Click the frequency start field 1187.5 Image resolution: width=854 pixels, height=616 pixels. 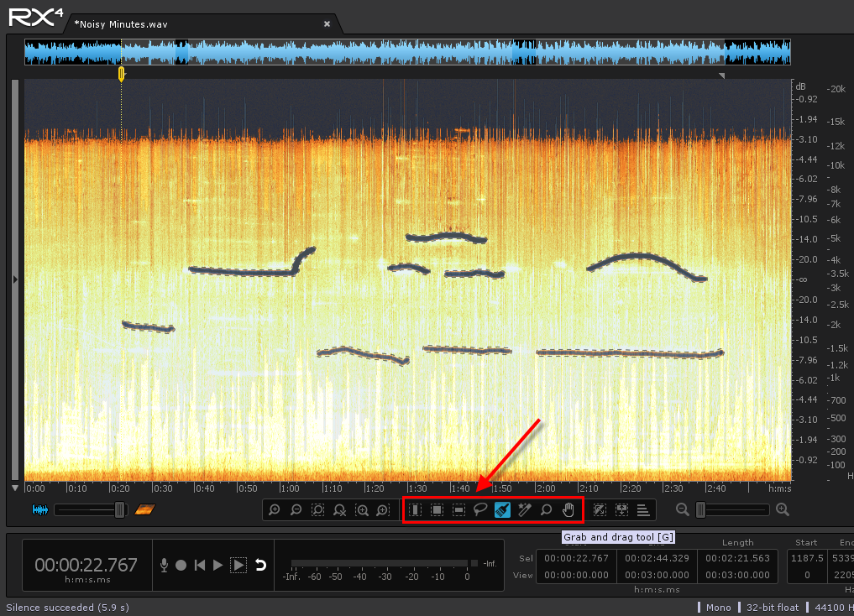point(807,558)
